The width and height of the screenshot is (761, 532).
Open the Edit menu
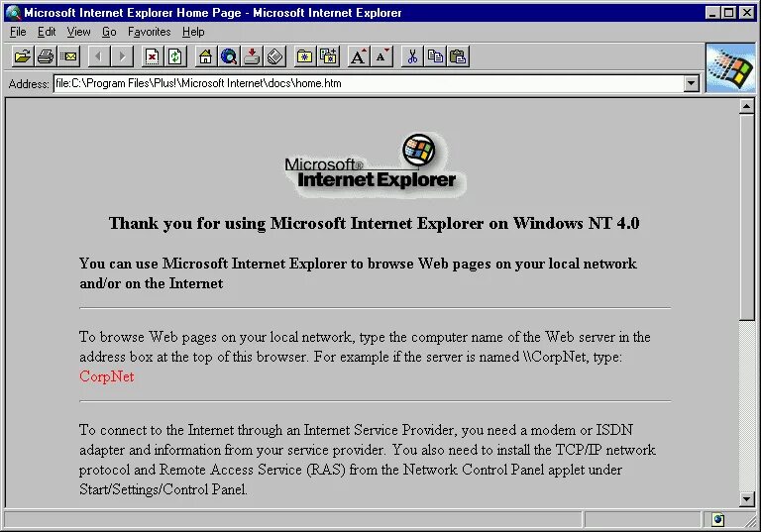pyautogui.click(x=47, y=32)
